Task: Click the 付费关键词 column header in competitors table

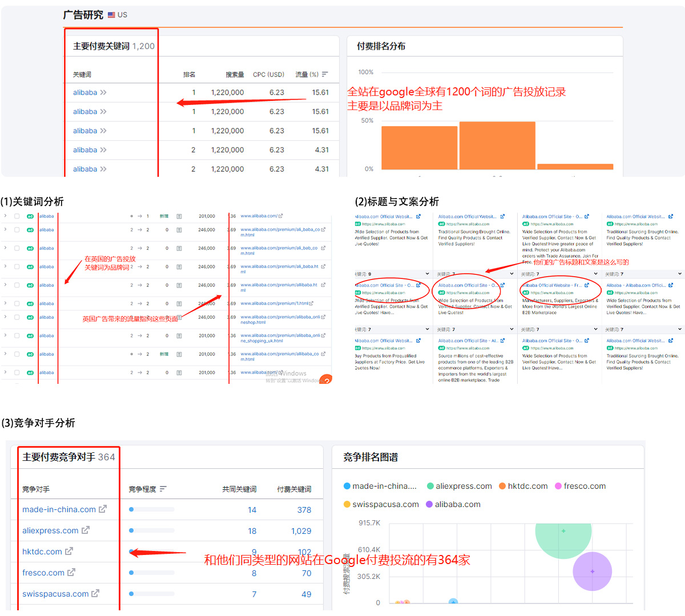Action: click(294, 489)
